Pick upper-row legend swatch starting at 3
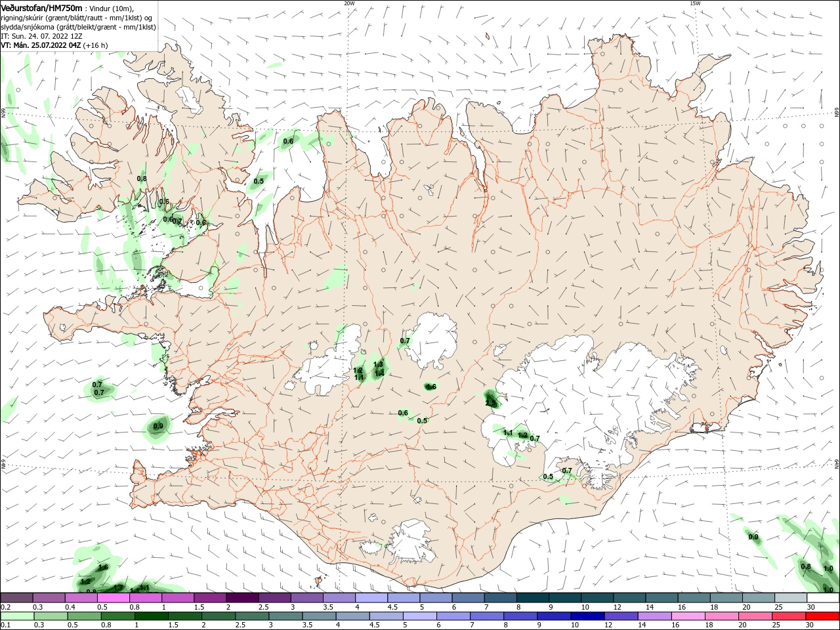Screen dimensions: 840x630 coord(307,598)
